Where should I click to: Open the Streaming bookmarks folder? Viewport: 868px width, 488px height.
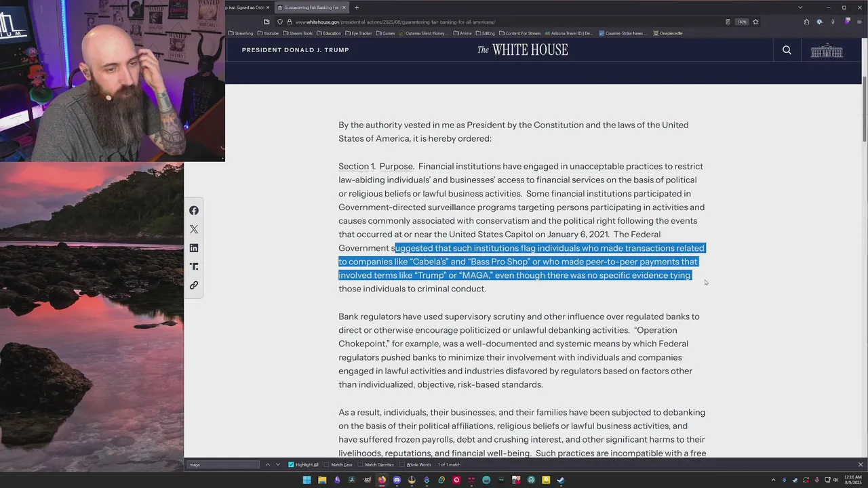[x=241, y=33]
